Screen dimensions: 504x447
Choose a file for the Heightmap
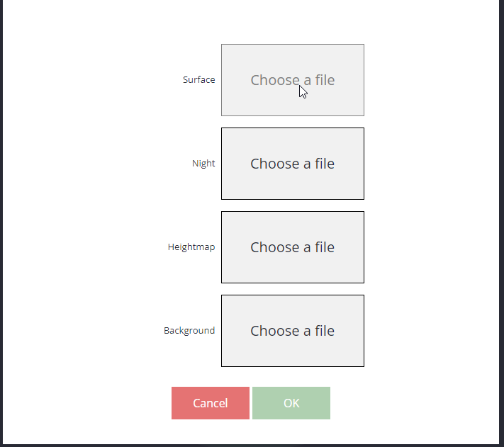click(293, 247)
